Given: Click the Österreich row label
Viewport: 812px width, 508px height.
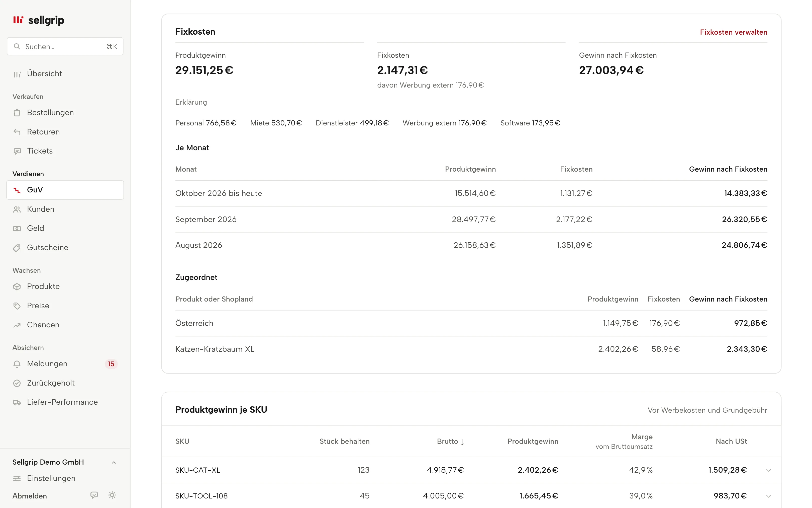Looking at the screenshot, I should click(194, 323).
